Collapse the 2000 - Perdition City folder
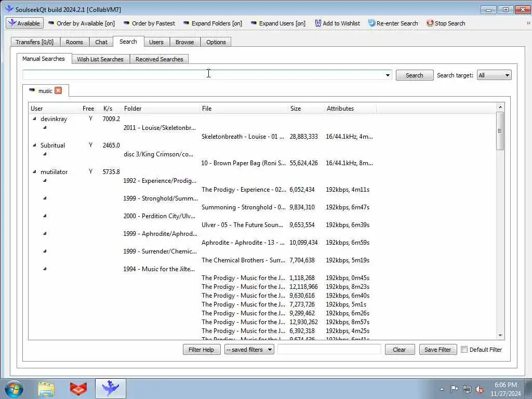Image resolution: width=532 pixels, height=399 pixels. (45, 216)
